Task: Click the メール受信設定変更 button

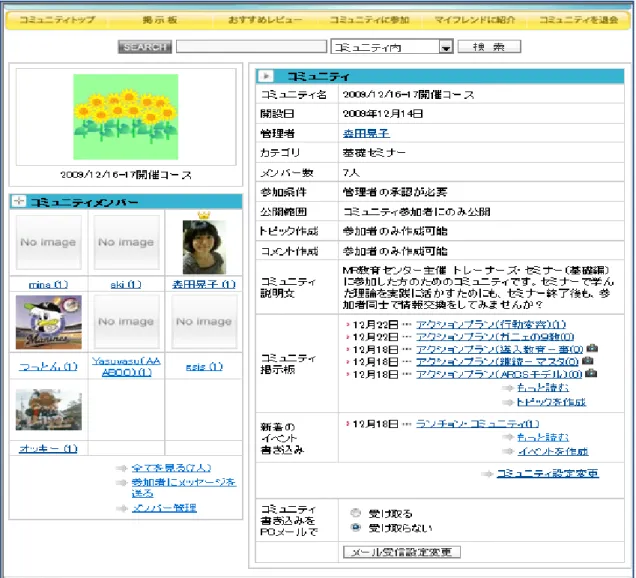Action: click(402, 552)
